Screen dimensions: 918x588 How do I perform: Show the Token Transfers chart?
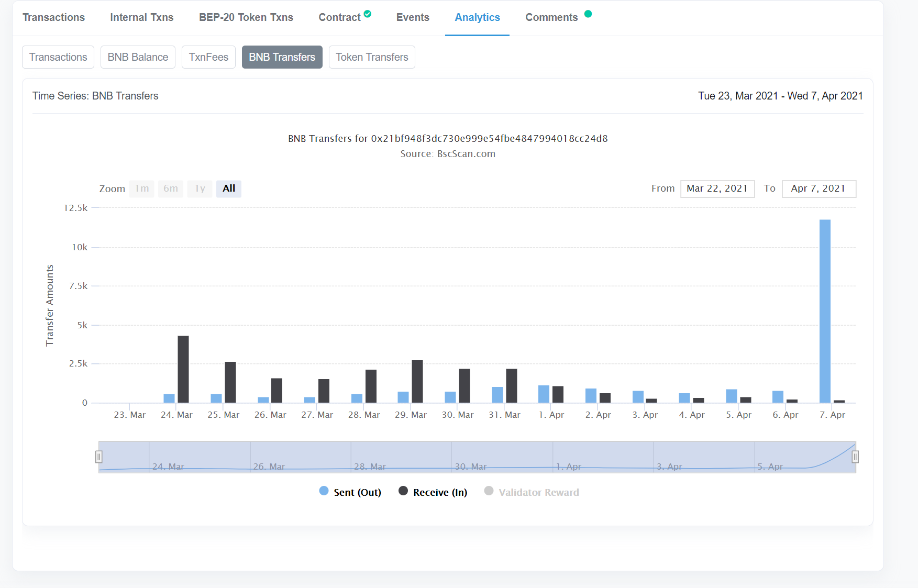click(x=372, y=57)
